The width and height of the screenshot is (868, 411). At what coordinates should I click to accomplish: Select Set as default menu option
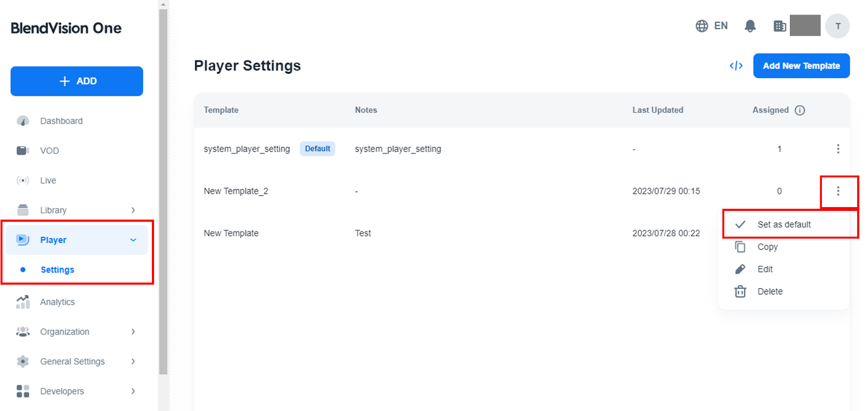(x=783, y=224)
